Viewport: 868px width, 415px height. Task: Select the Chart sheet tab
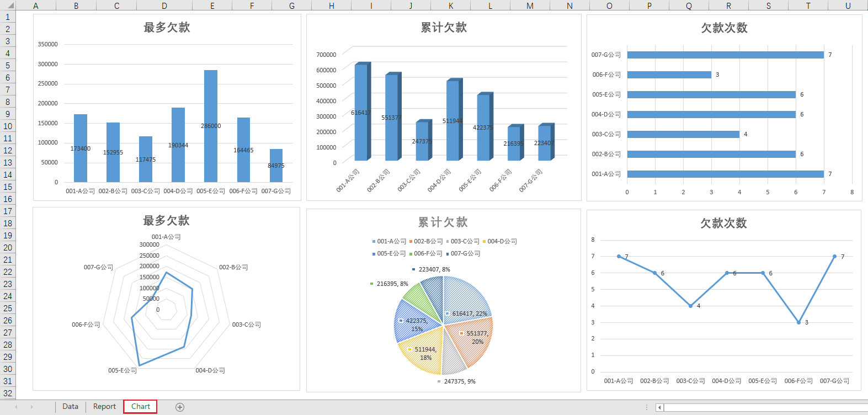(140, 407)
